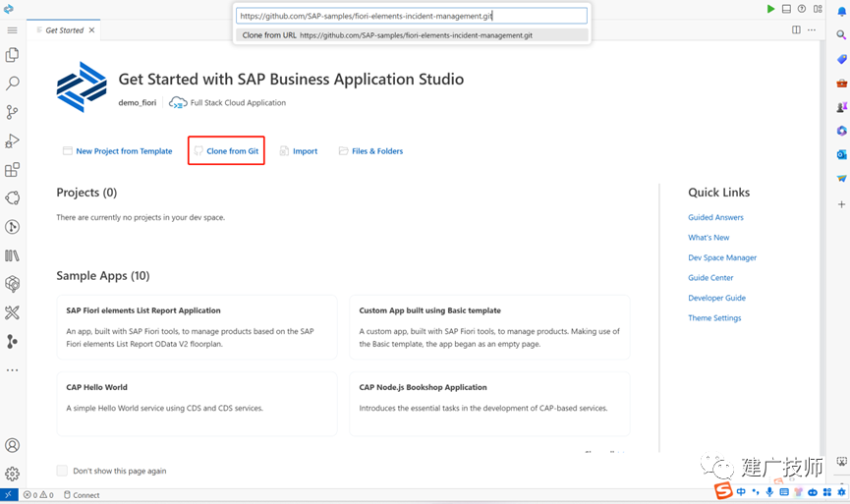Click the crossed tools icon in activity bar

(12, 312)
